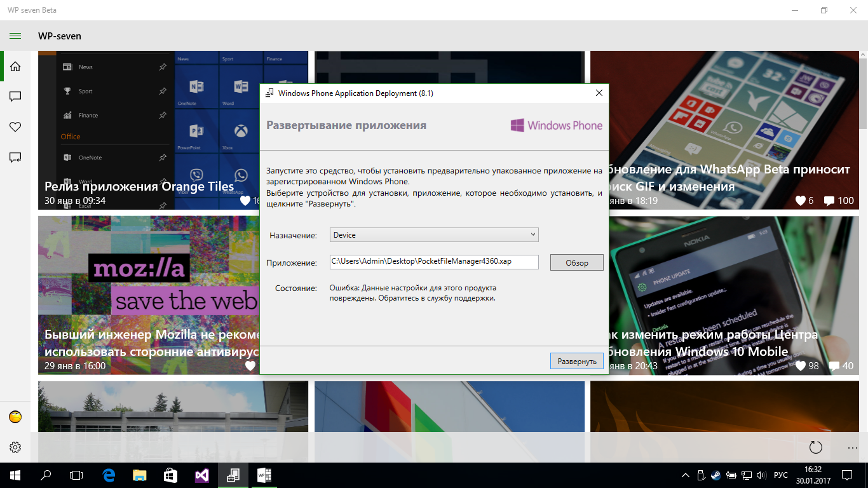The width and height of the screenshot is (868, 488).
Task: Open the network tray icon
Action: [747, 475]
